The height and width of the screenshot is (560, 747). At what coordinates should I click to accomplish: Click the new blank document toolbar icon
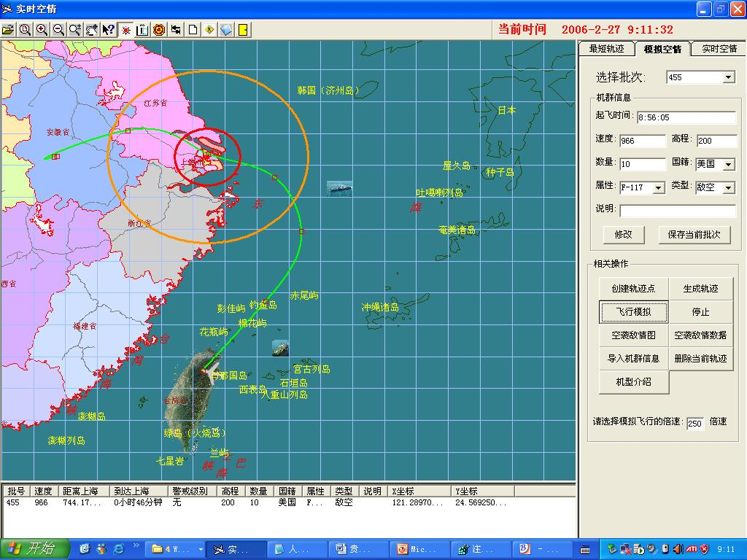click(x=193, y=31)
